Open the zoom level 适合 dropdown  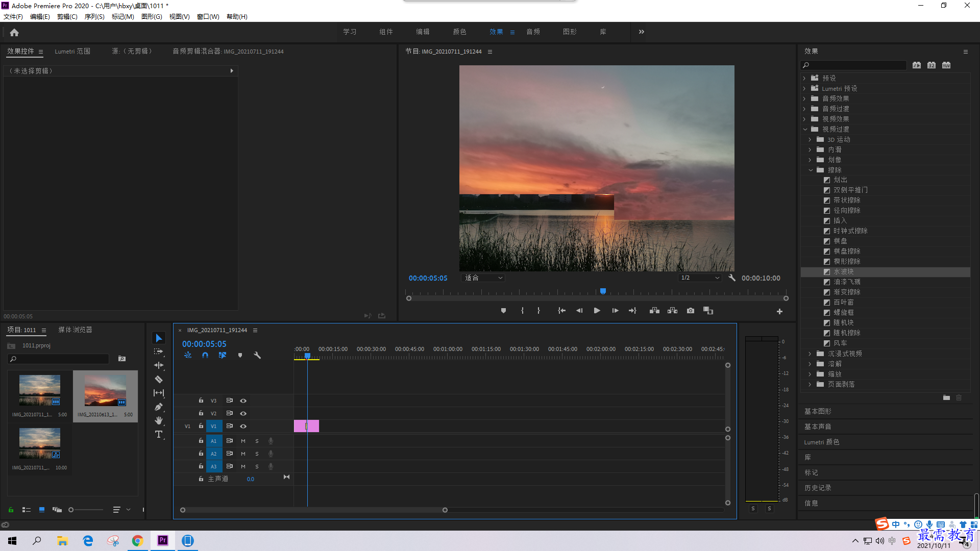click(483, 278)
